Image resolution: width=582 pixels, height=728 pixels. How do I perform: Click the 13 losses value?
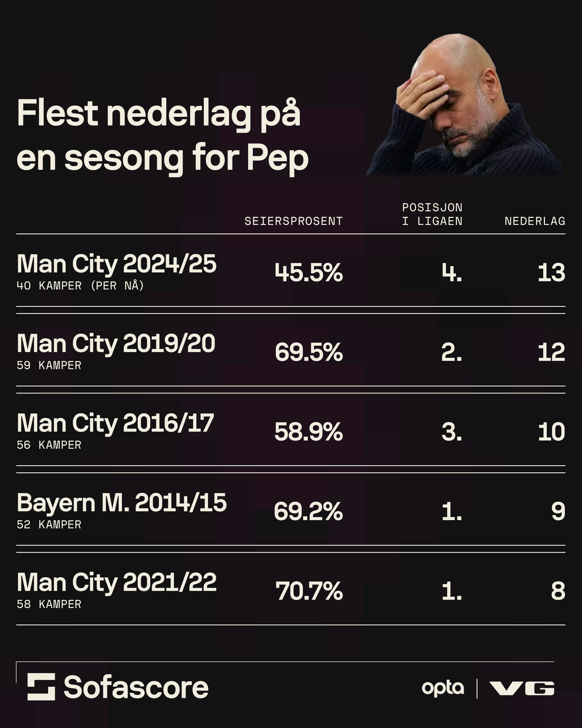click(551, 273)
